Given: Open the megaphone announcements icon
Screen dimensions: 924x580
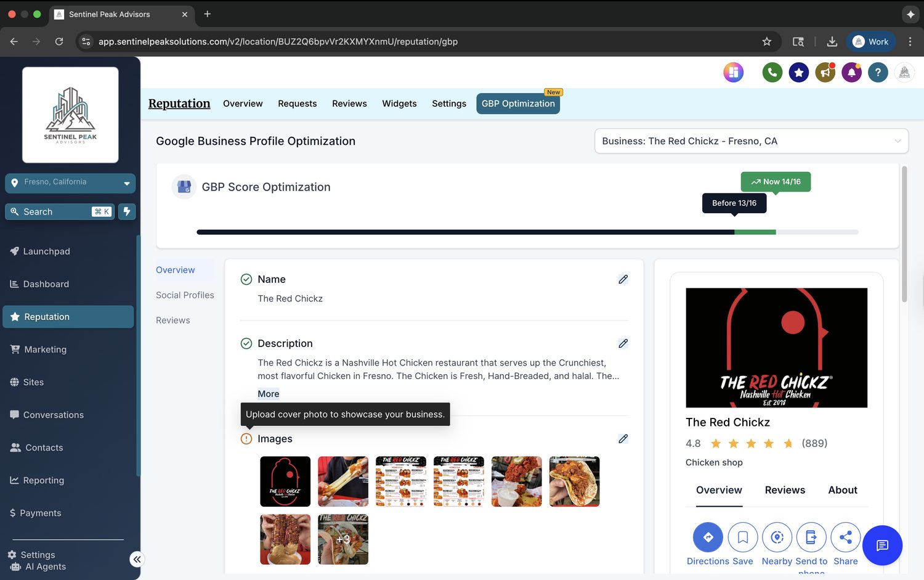Looking at the screenshot, I should click(825, 73).
